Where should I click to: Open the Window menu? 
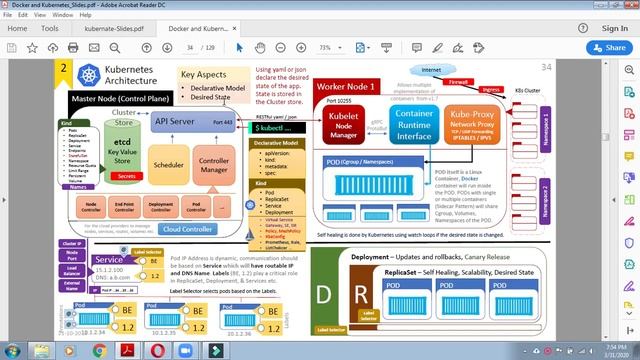click(x=62, y=15)
